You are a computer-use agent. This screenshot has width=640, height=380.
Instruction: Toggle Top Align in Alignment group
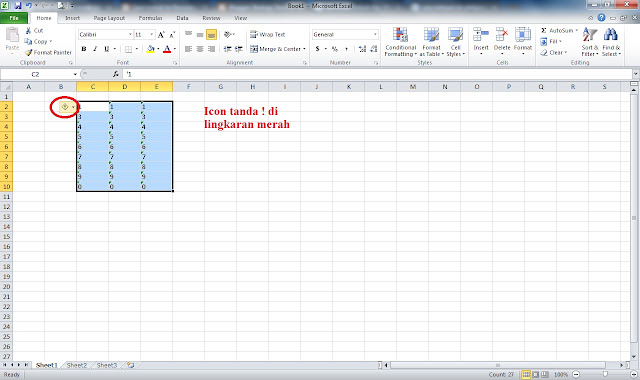coord(188,34)
